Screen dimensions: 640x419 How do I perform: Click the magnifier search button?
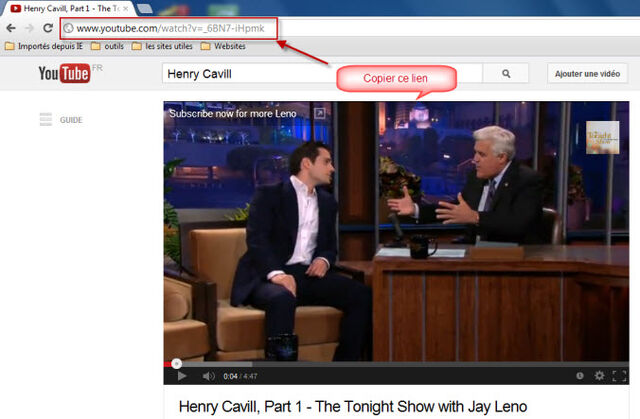pos(506,74)
